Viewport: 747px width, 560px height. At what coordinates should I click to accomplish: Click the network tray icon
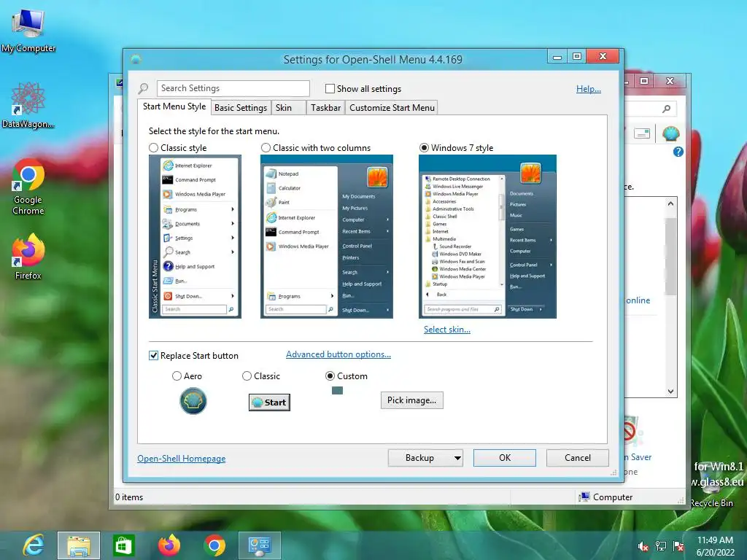661,546
